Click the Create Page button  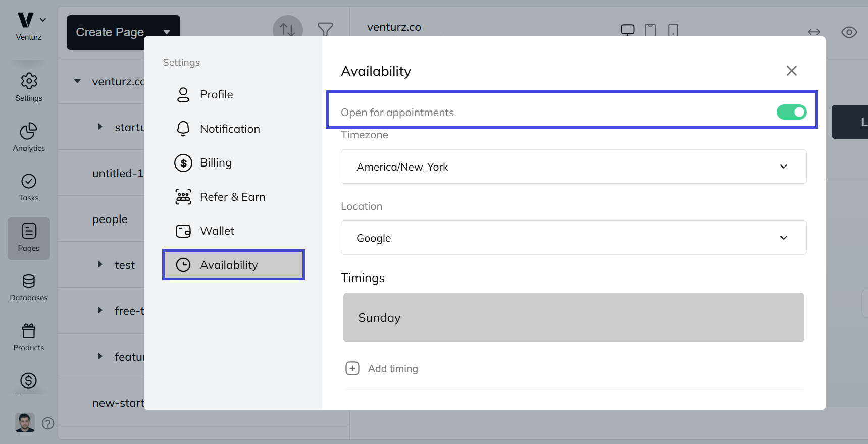pyautogui.click(x=110, y=32)
